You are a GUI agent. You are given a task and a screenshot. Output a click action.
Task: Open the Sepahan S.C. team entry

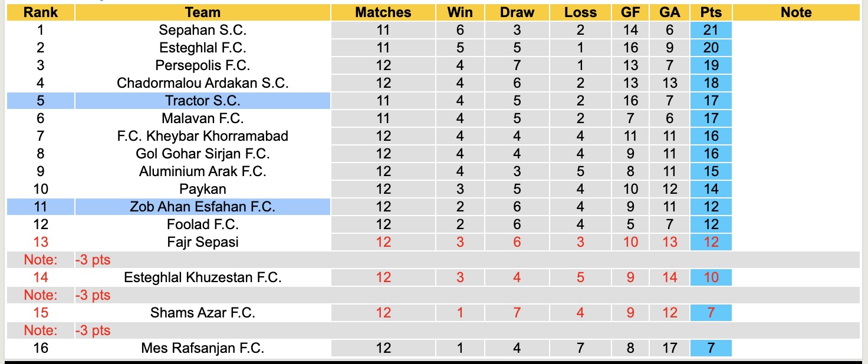[202, 30]
